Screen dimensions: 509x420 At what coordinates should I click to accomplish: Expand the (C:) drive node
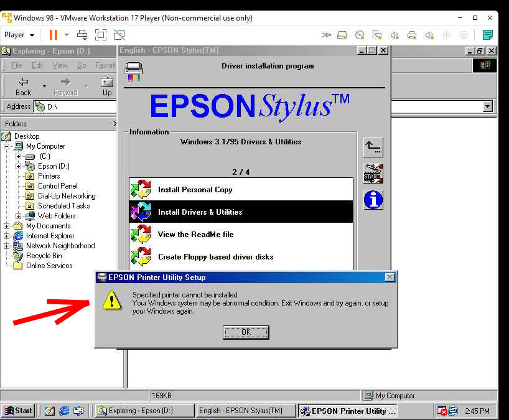19,156
